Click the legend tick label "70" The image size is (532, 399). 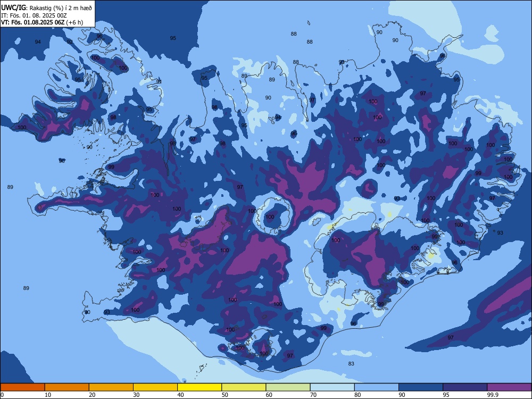(313, 395)
